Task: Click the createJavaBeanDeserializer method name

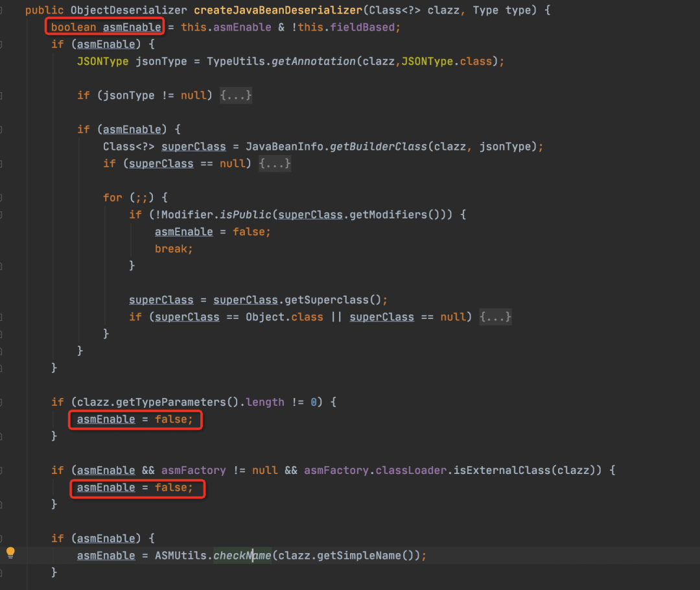Action: click(x=278, y=10)
